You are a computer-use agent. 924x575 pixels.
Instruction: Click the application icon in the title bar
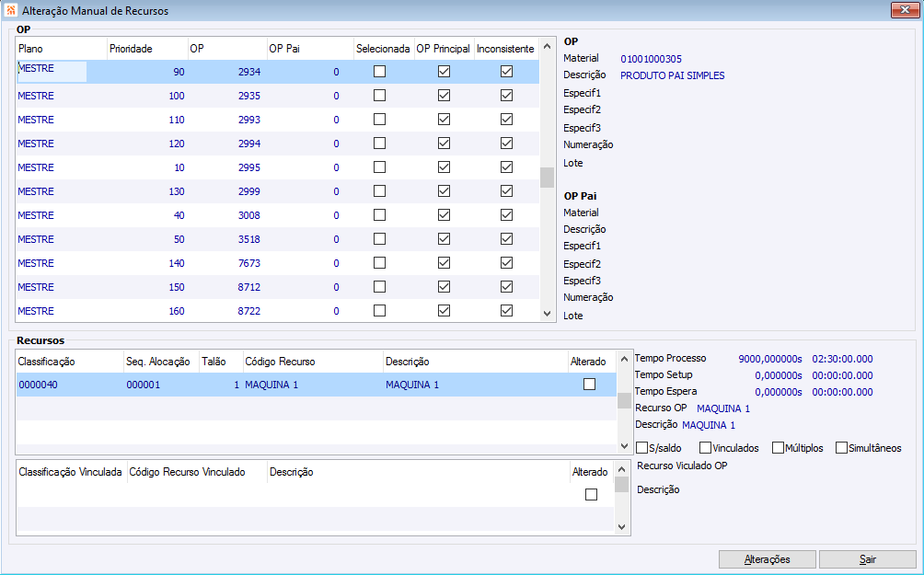(10, 10)
